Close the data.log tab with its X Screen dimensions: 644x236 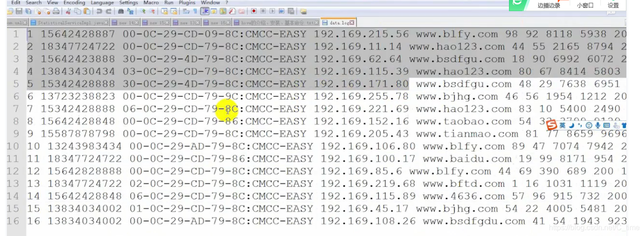352,22
